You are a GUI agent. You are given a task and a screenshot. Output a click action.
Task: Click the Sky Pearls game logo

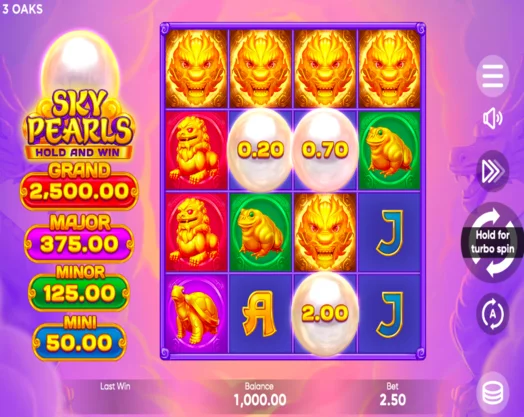(79, 125)
